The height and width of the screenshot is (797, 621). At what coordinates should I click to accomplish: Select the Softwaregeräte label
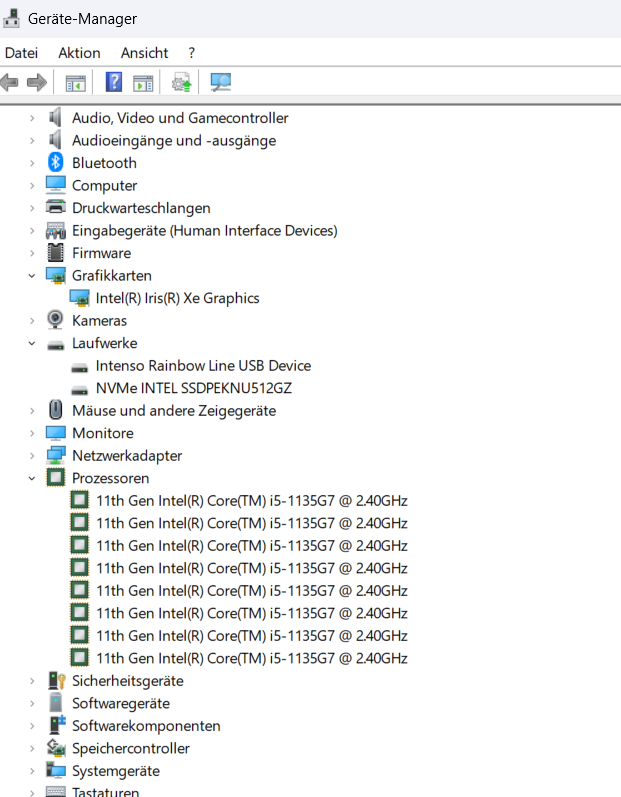121,703
